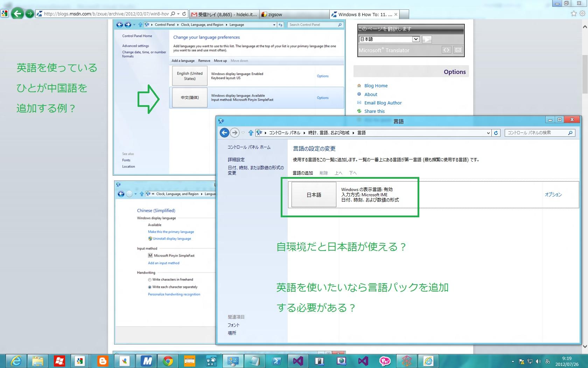
Task: Launch Google Chrome from the taskbar
Action: click(x=168, y=361)
